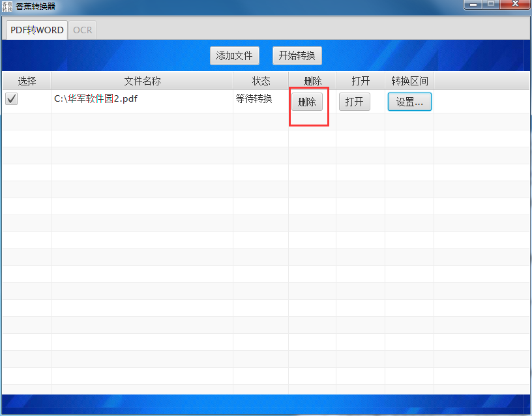Uncheck the checkbox for 华军软件园2.pdf

pyautogui.click(x=12, y=98)
